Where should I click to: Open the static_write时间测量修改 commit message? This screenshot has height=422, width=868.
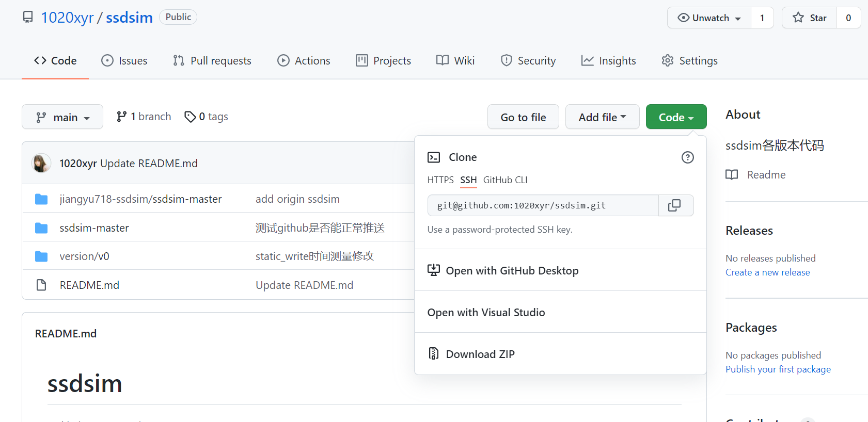coord(314,256)
